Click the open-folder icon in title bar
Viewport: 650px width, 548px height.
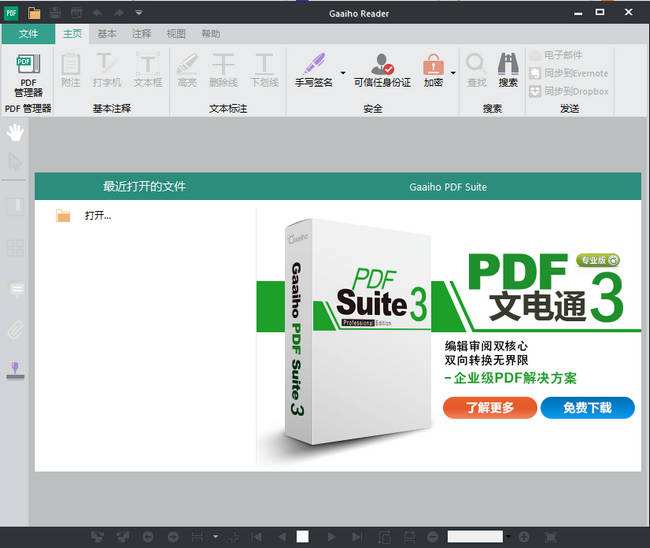coord(34,13)
